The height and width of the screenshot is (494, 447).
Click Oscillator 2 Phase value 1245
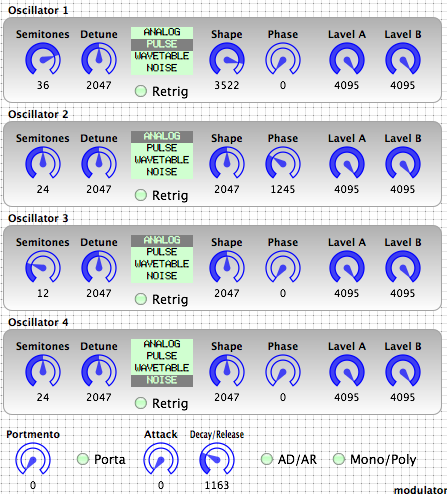click(x=283, y=189)
